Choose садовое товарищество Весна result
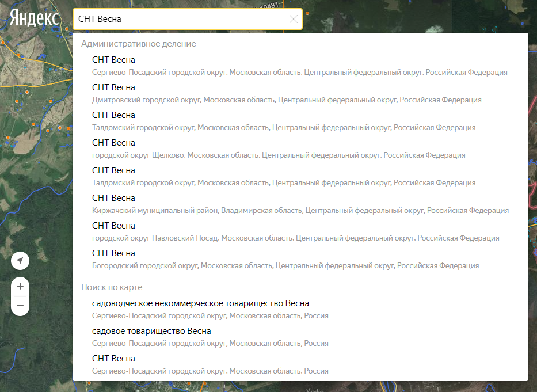This screenshot has width=537, height=392. click(300, 337)
